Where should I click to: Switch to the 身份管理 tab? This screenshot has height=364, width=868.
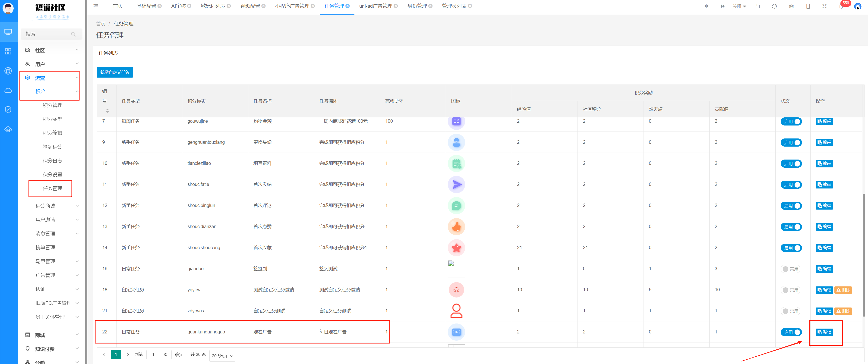tap(417, 6)
